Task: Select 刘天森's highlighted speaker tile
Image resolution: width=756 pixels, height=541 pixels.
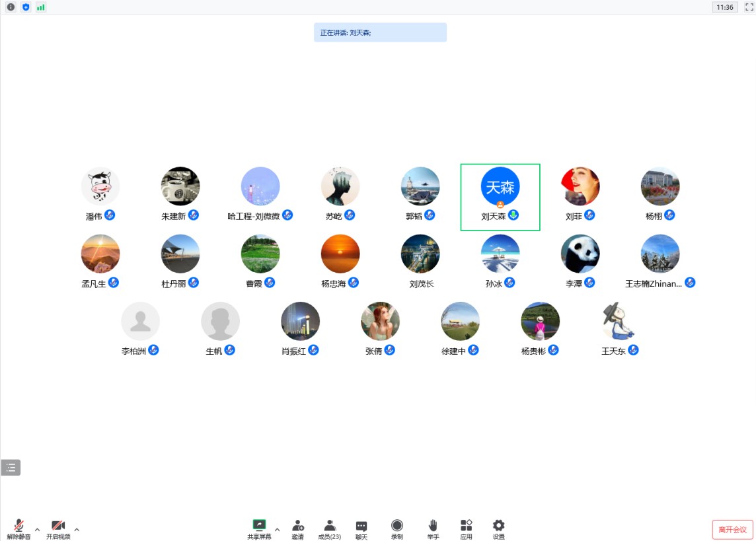Action: pyautogui.click(x=500, y=197)
